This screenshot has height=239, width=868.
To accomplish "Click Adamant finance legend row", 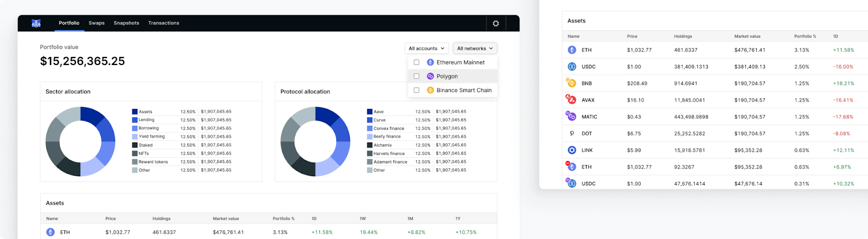I will click(x=417, y=162).
